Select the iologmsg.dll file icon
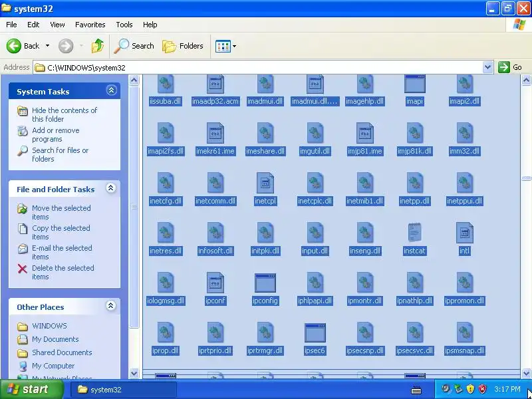Image resolution: width=532 pixels, height=399 pixels. point(166,283)
